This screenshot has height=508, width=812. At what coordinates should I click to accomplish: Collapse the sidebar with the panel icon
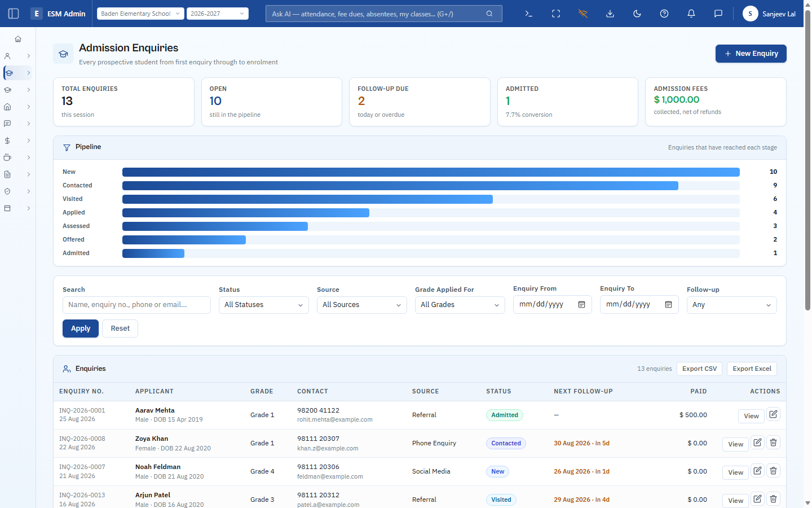click(14, 14)
